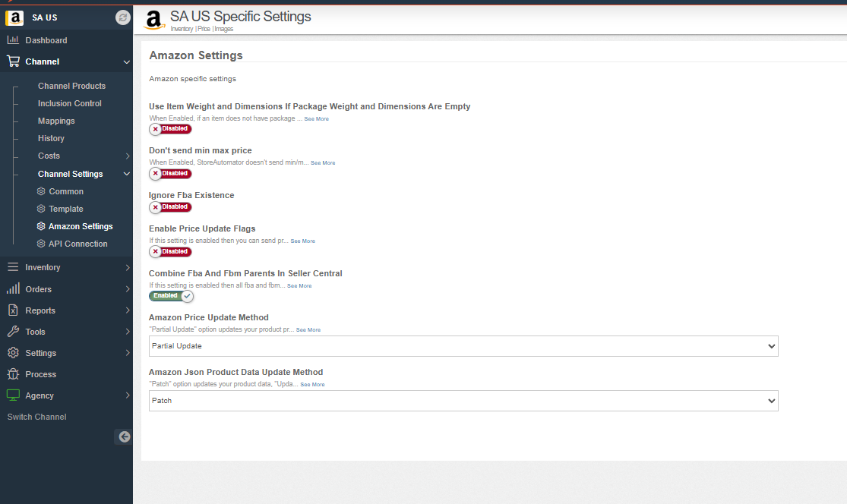The height and width of the screenshot is (504, 847).
Task: Click the Settings gear icon in the sidebar
Action: tap(13, 353)
